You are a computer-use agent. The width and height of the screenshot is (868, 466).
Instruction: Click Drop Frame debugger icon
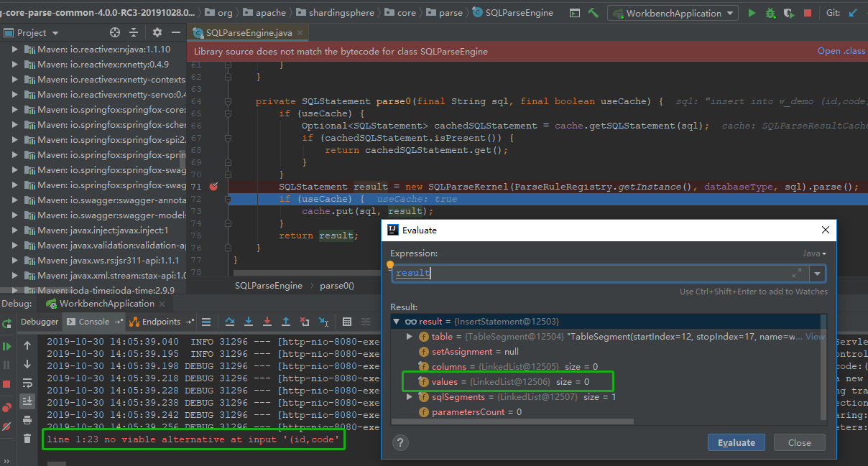click(x=305, y=322)
